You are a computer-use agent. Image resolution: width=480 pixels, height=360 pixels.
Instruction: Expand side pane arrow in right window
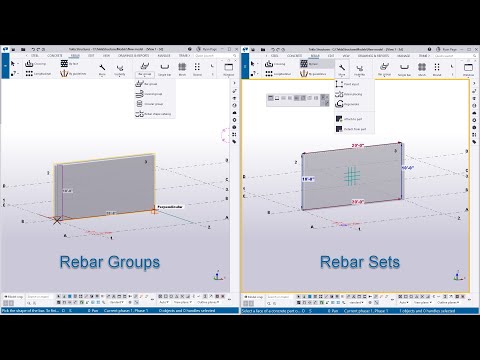click(475, 83)
